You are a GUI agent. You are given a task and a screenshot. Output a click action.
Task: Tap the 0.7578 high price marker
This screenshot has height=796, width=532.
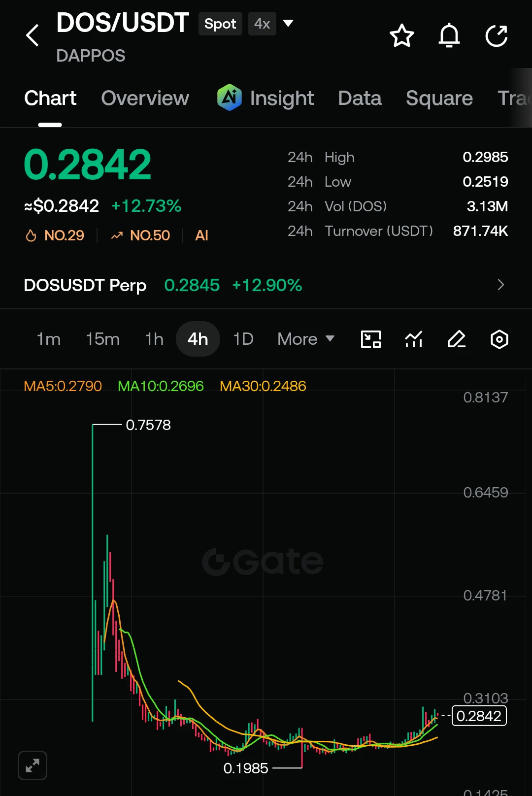[x=148, y=425]
